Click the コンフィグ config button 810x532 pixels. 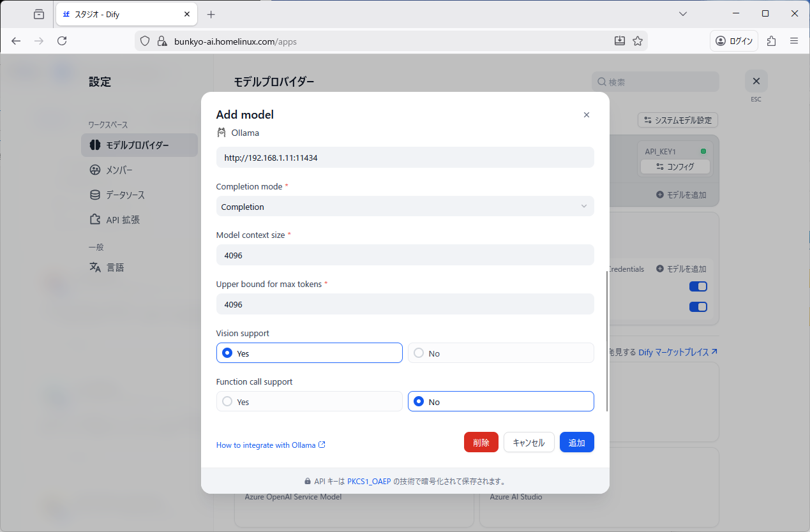point(675,166)
